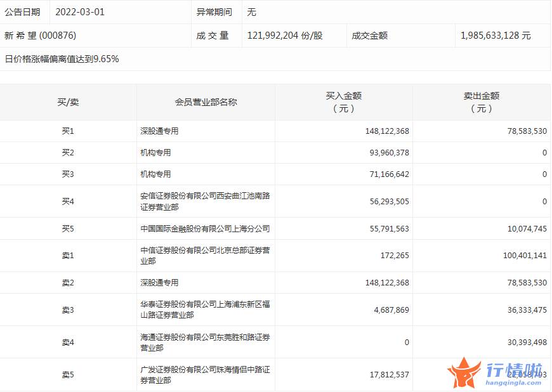Click 机构专用 in the 买2 row
552x392 pixels.
(155, 153)
